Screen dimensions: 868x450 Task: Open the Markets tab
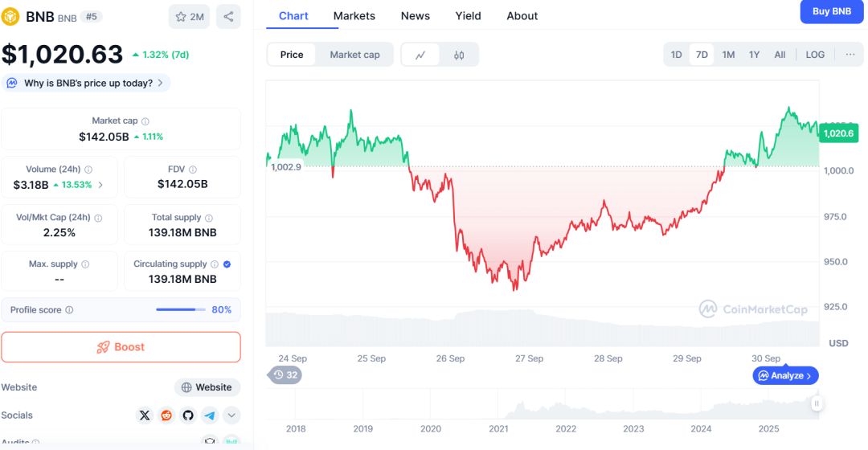point(354,16)
